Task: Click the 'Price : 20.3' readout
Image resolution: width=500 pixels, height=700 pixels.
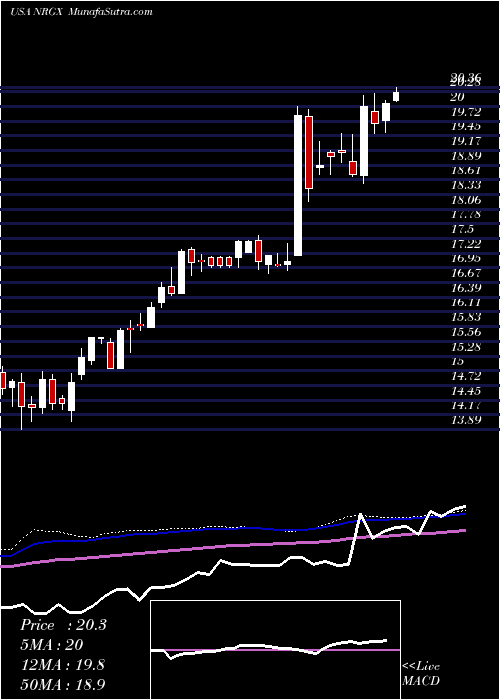Action: pos(63,625)
